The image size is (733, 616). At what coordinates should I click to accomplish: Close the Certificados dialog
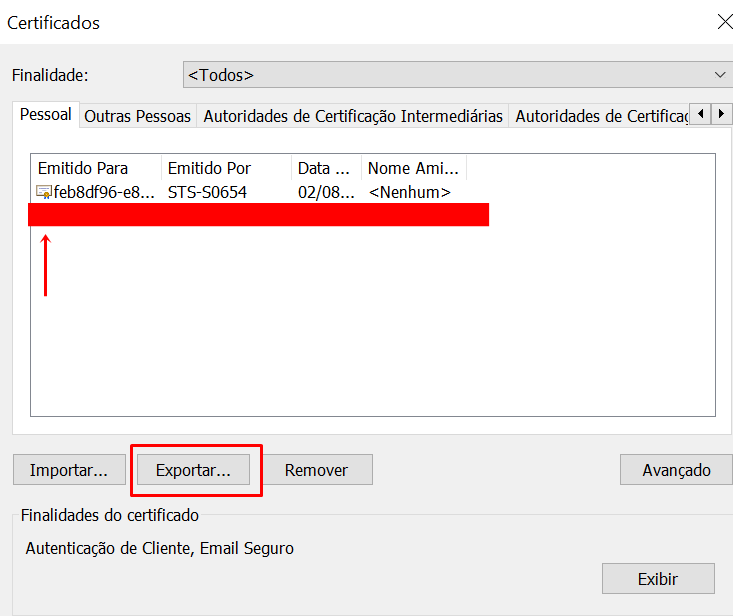click(x=725, y=22)
